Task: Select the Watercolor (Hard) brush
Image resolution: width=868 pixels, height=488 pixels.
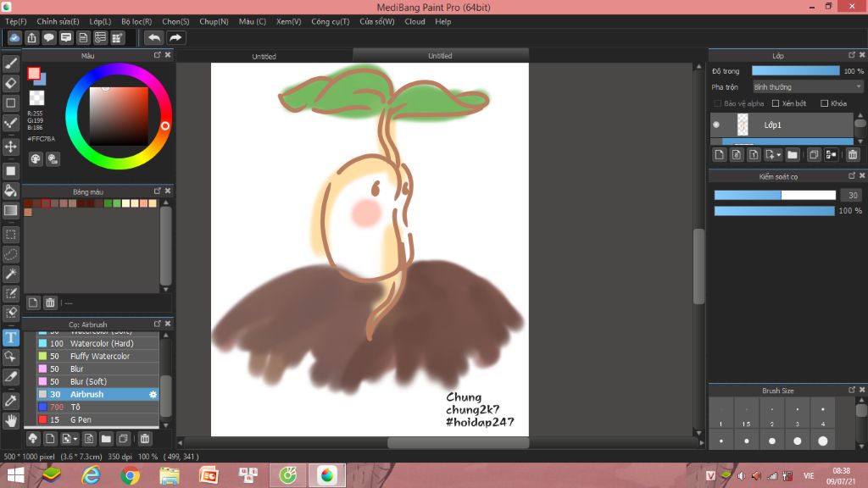Action: [x=98, y=344]
